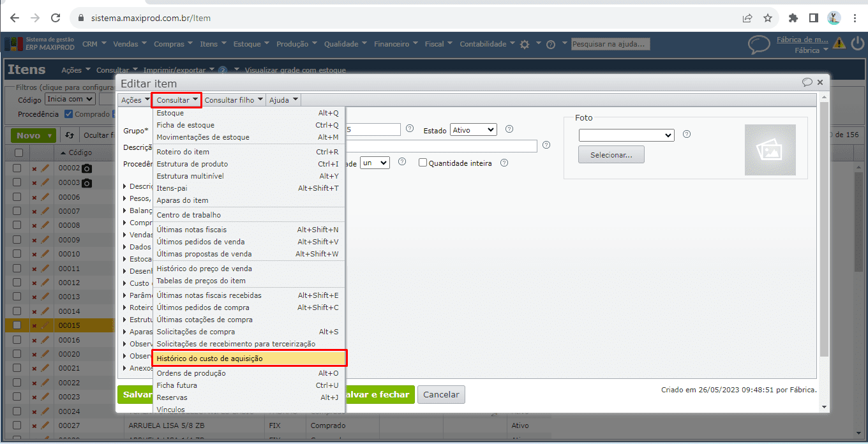Open the Vendas top menu
This screenshot has height=444, width=868.
click(130, 44)
